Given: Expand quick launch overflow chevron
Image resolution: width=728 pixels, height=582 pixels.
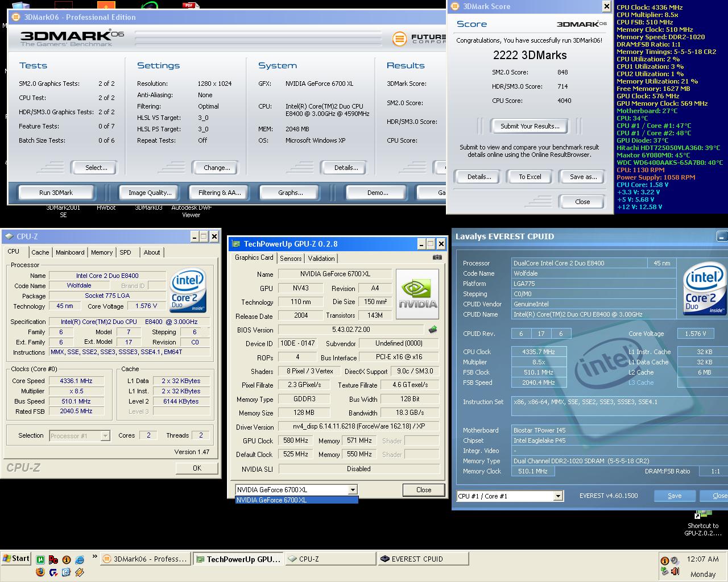Looking at the screenshot, I should (94, 556).
